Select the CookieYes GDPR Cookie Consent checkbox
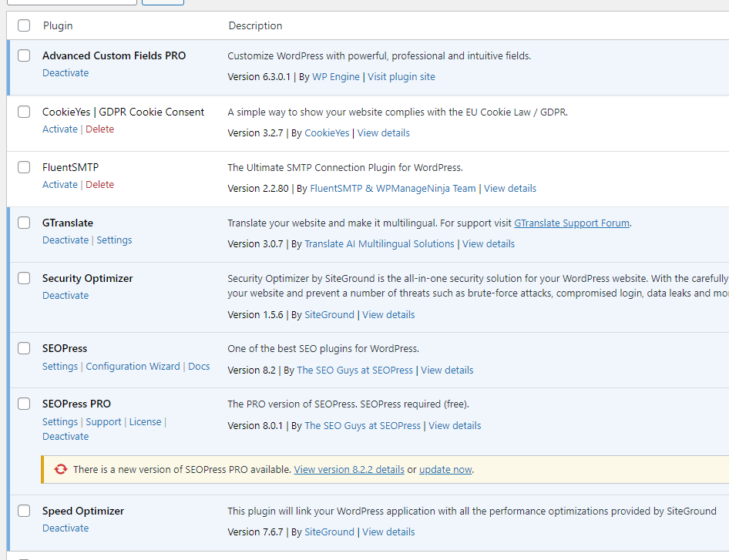 24,112
